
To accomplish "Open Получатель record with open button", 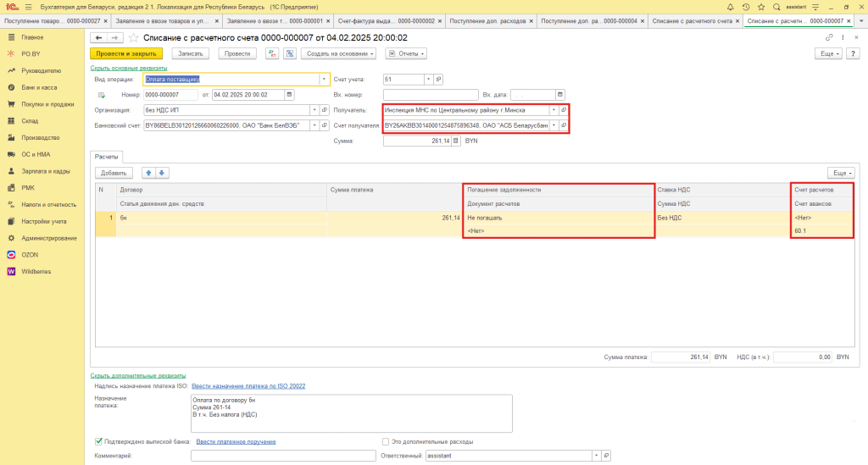I will pyautogui.click(x=564, y=110).
